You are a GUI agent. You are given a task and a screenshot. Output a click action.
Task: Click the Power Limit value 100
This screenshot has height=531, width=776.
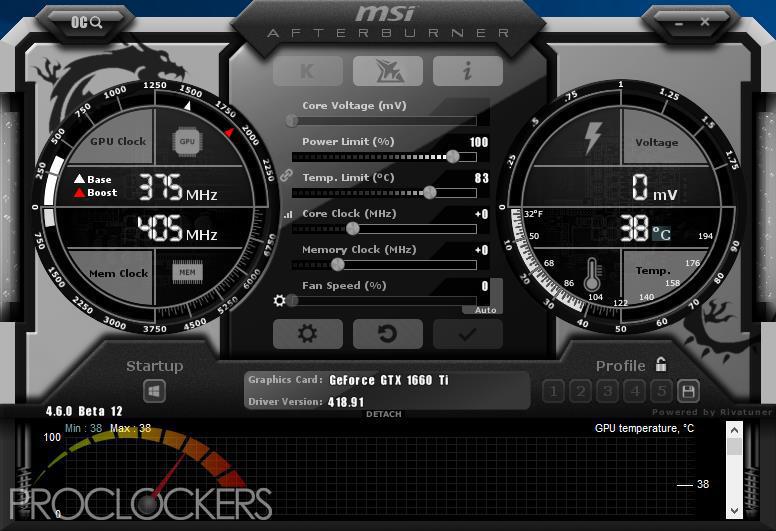pos(479,143)
